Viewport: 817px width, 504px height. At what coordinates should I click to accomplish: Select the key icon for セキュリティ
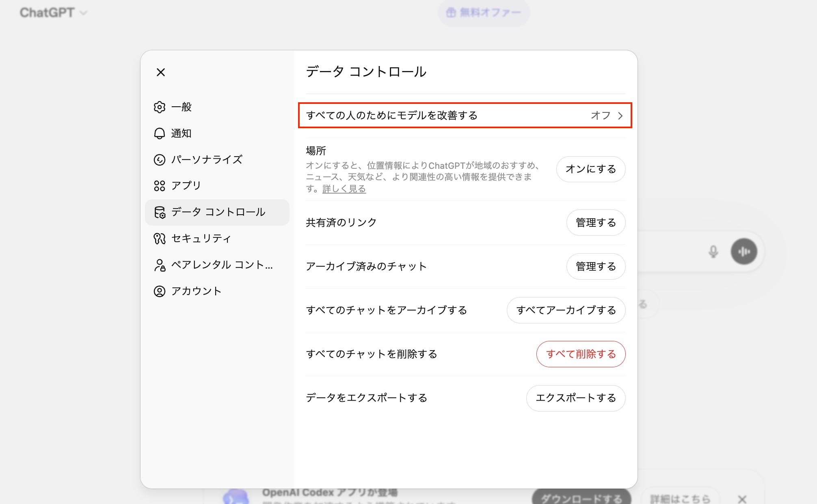[160, 239]
